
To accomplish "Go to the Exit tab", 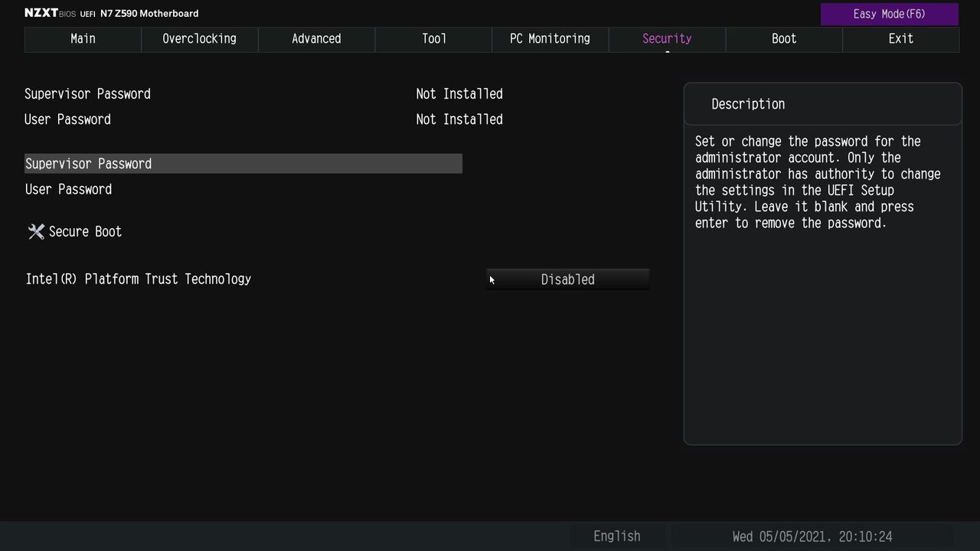I will pos(900,39).
